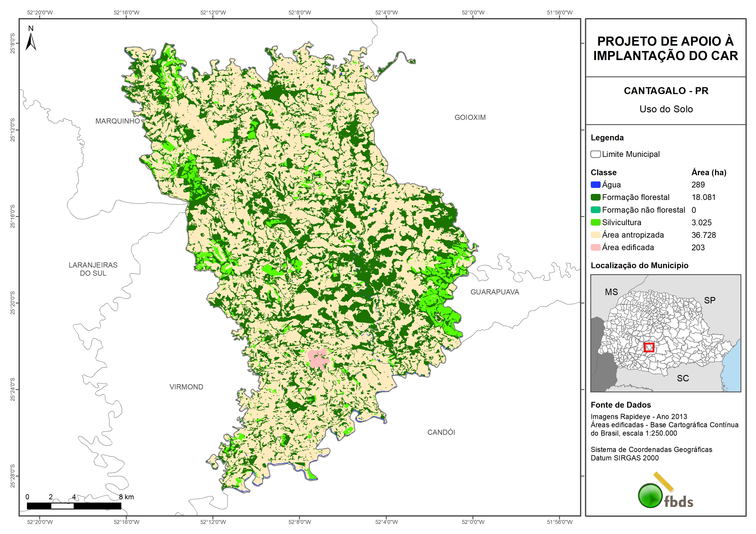The width and height of the screenshot is (756, 534).
Task: Click the CANDÓI municipality label
Action: point(441,432)
